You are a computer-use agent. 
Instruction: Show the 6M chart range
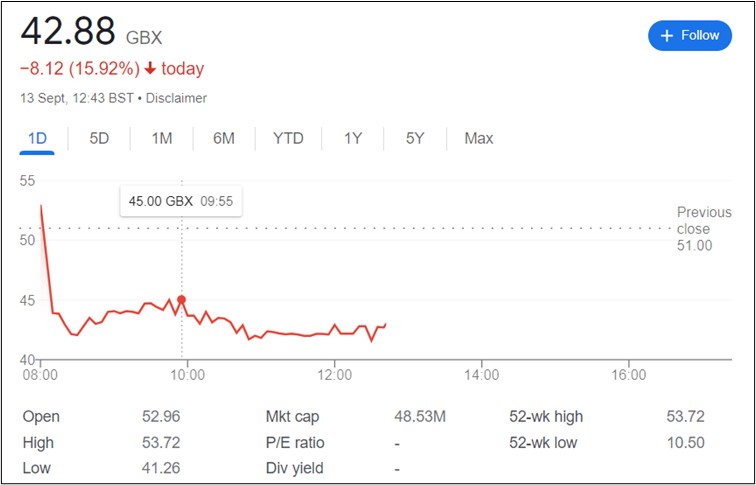pyautogui.click(x=224, y=138)
